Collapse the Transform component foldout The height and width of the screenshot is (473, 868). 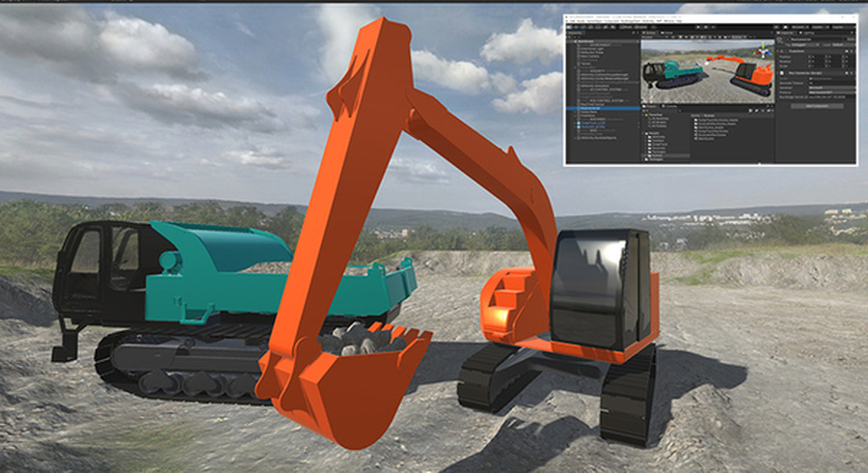778,51
